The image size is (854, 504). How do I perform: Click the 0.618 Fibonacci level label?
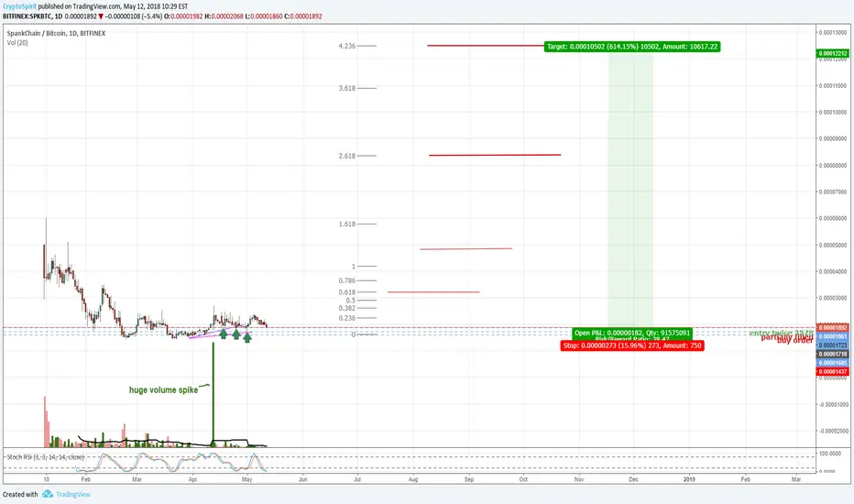coord(347,292)
